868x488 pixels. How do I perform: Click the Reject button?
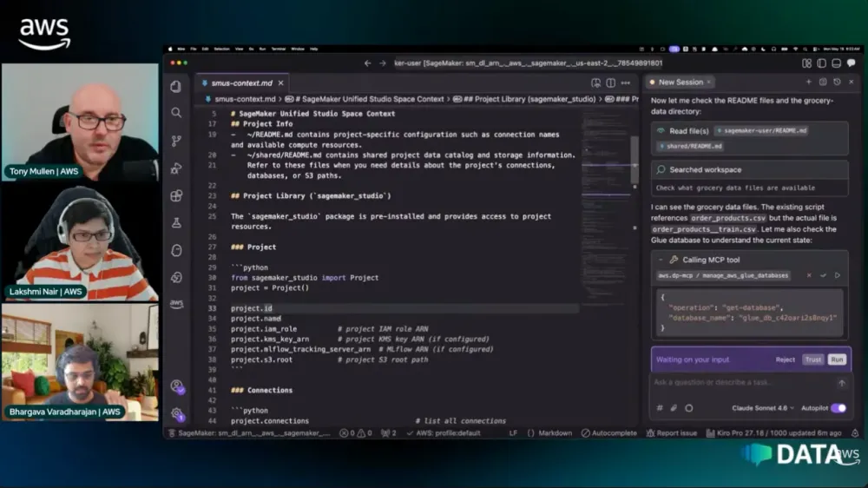785,359
